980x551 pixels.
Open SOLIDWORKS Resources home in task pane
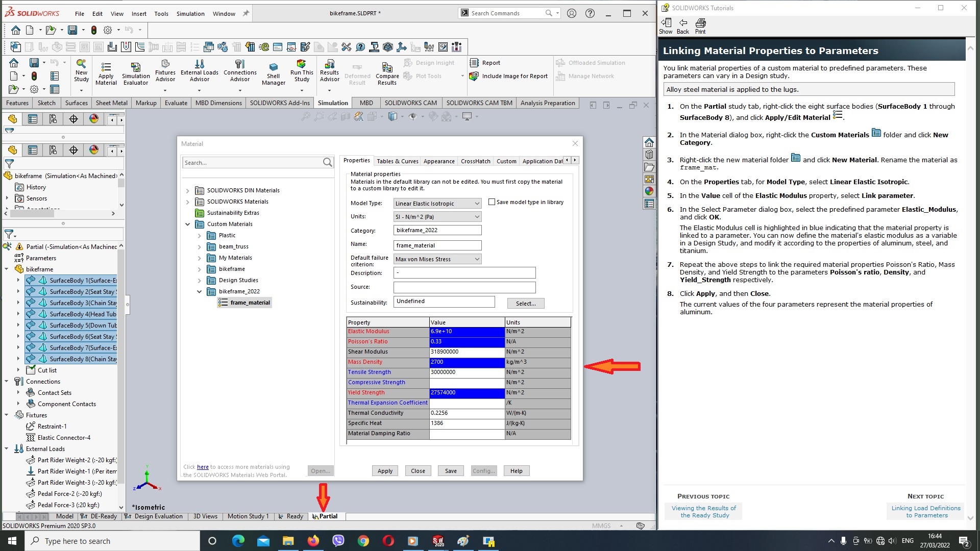649,142
